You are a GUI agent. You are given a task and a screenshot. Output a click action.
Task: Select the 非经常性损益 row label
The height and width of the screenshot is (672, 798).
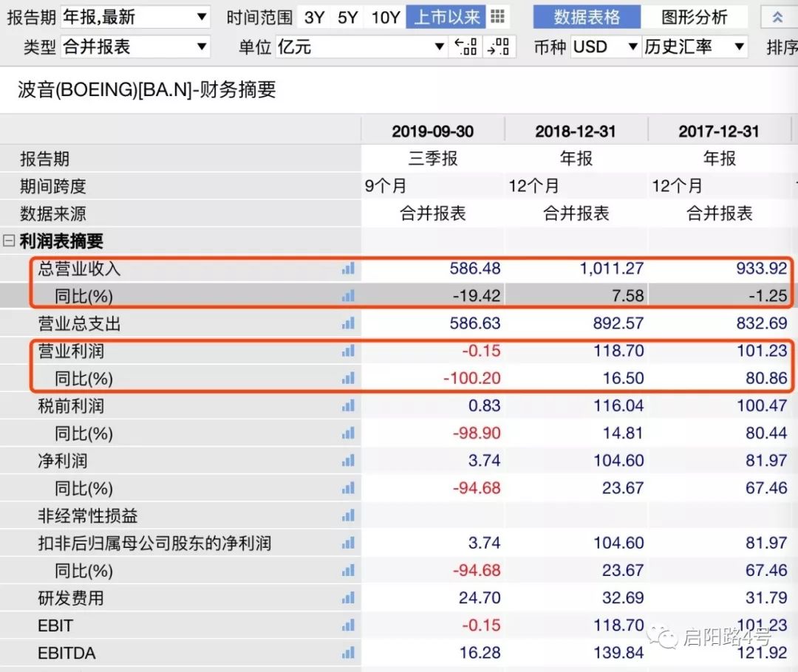(87, 516)
